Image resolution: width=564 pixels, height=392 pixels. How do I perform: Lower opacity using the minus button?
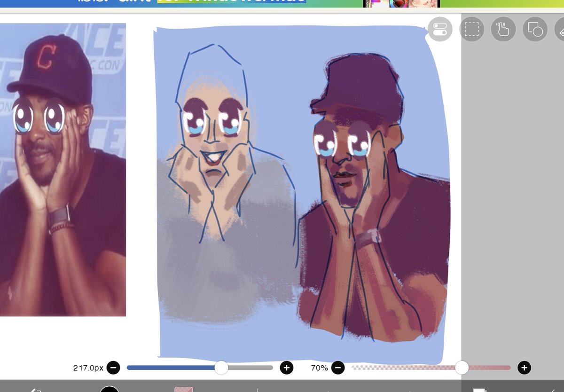[338, 368]
